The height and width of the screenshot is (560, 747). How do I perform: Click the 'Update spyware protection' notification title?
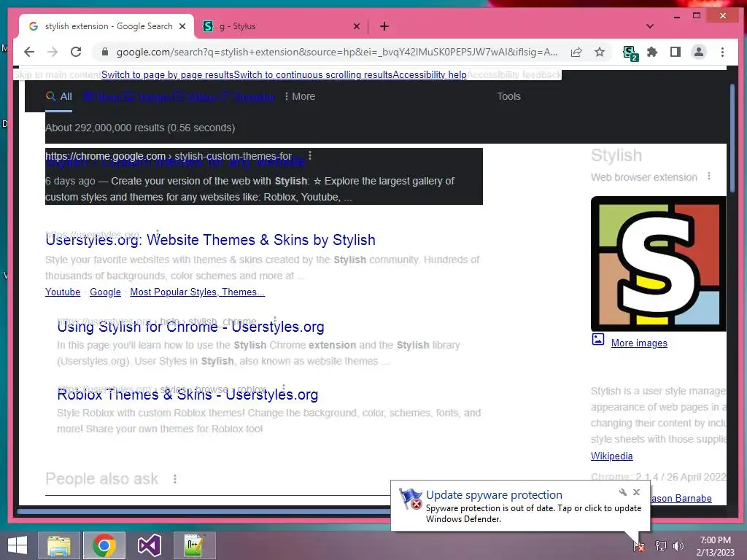(494, 495)
